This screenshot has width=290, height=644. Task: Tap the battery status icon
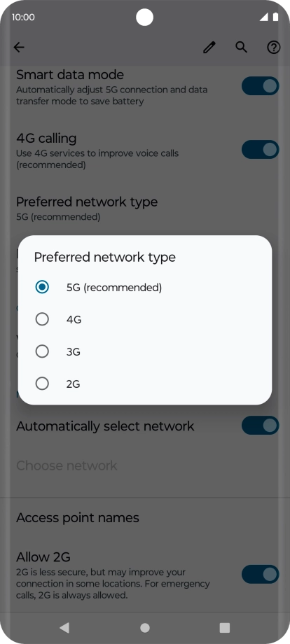click(275, 17)
